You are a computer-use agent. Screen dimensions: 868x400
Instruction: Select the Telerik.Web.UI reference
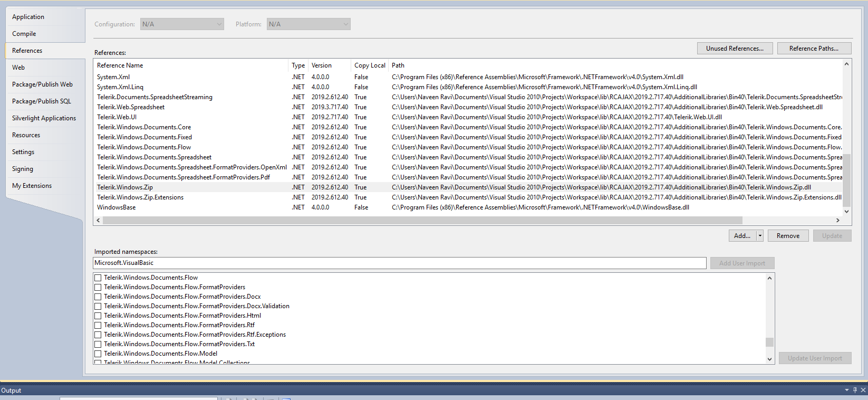pos(468,117)
